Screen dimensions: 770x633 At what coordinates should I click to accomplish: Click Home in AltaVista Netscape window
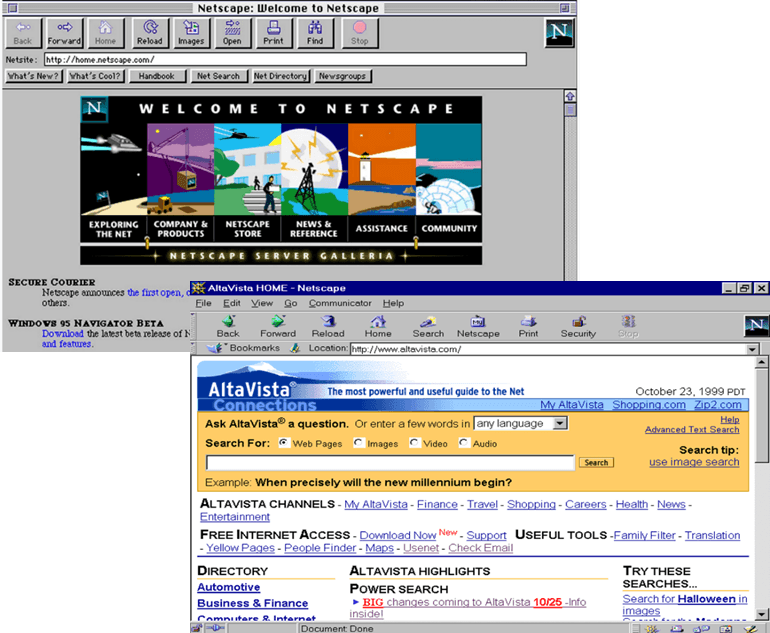click(x=378, y=327)
